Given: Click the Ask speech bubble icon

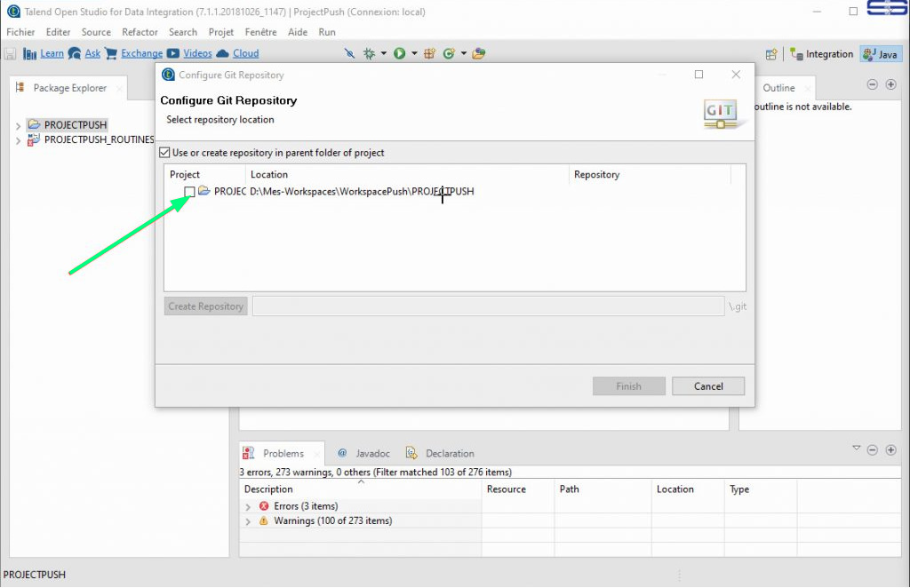Looking at the screenshot, I should (75, 54).
